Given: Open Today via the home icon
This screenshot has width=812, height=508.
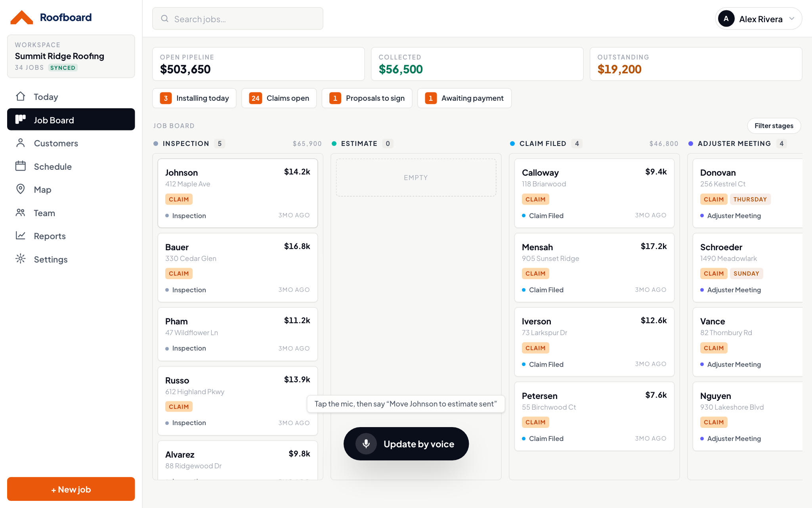Looking at the screenshot, I should (x=21, y=96).
